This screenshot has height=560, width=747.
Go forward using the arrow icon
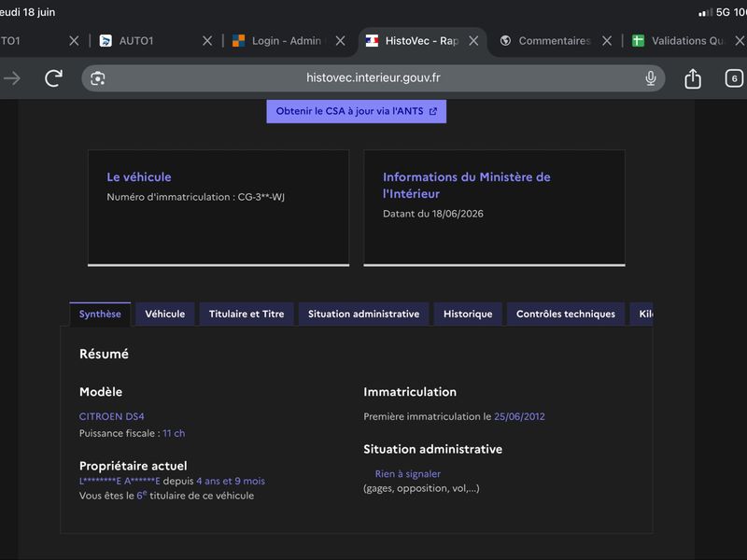12,78
